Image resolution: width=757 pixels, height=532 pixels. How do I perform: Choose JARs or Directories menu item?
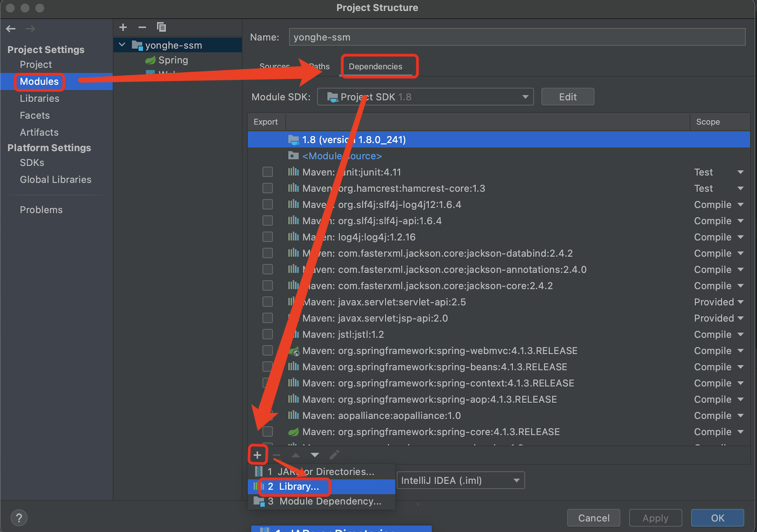322,471
